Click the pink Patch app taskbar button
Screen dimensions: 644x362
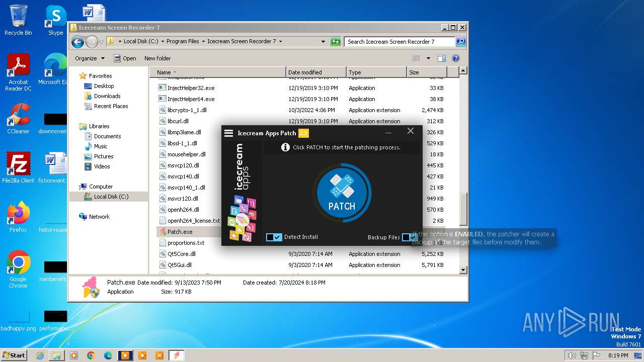[x=176, y=355]
